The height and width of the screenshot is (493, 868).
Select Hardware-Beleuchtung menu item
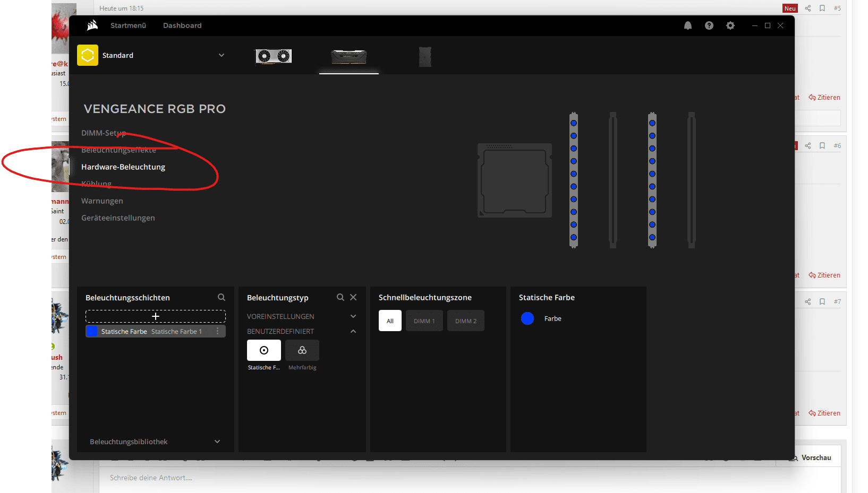point(123,167)
